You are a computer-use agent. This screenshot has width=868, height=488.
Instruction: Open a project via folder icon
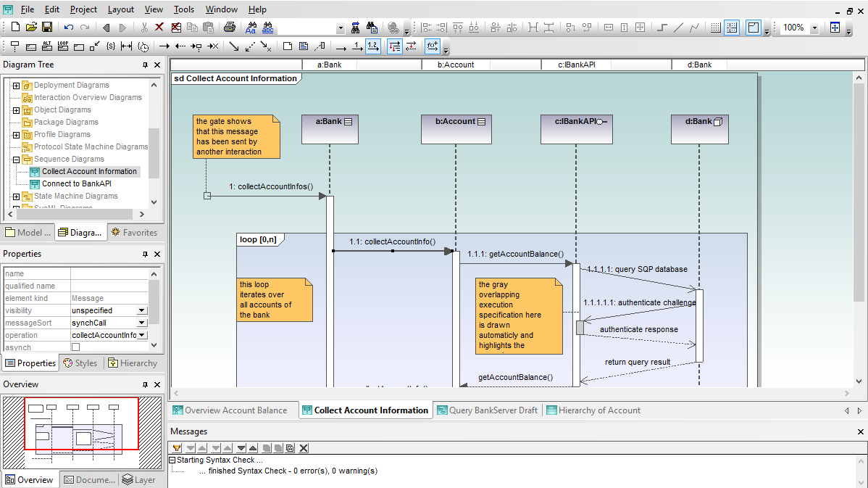click(32, 27)
